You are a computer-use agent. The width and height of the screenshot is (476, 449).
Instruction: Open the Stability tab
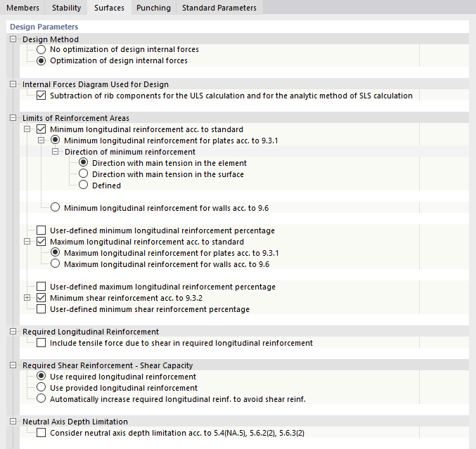[67, 8]
